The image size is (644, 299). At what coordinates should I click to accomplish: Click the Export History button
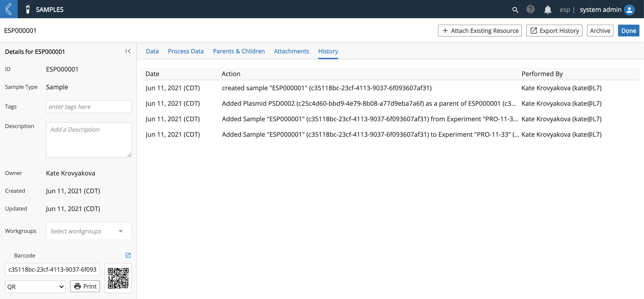(554, 31)
